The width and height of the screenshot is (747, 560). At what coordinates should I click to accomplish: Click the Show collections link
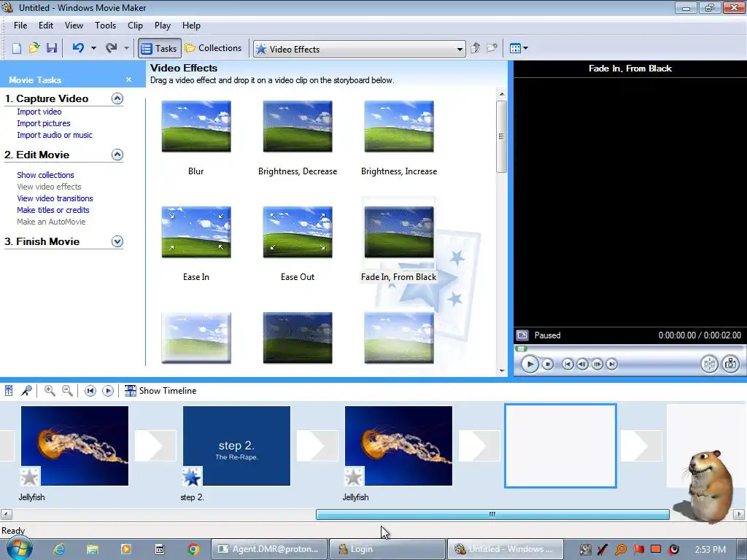coord(45,175)
